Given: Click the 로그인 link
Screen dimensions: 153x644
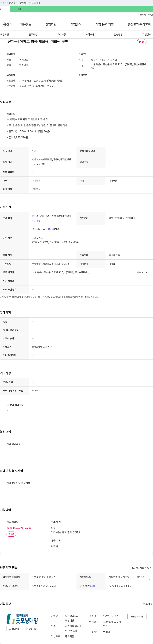Looking at the screenshot, I should (x=143, y=15).
